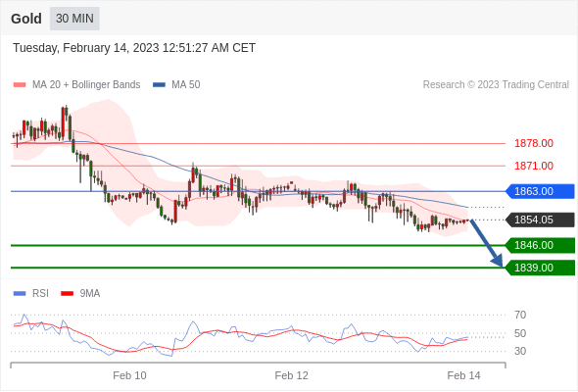Image resolution: width=578 pixels, height=392 pixels.
Task: Click the Feb 10 date axis marker
Action: click(129, 375)
